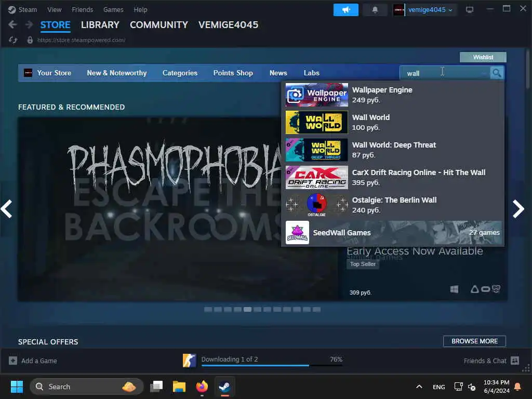Viewport: 532px width, 399px height.
Task: Select the Wallpaper Engine search suggestion
Action: pyautogui.click(x=393, y=95)
